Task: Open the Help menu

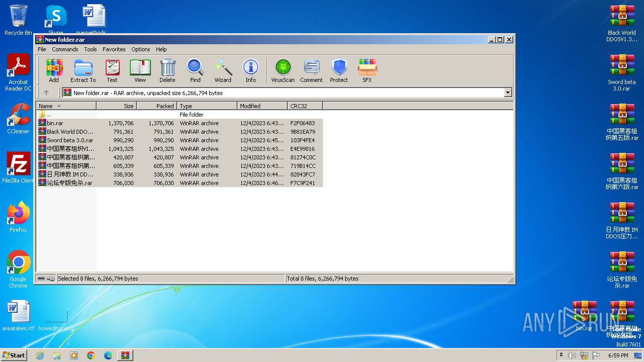Action: pos(161,49)
